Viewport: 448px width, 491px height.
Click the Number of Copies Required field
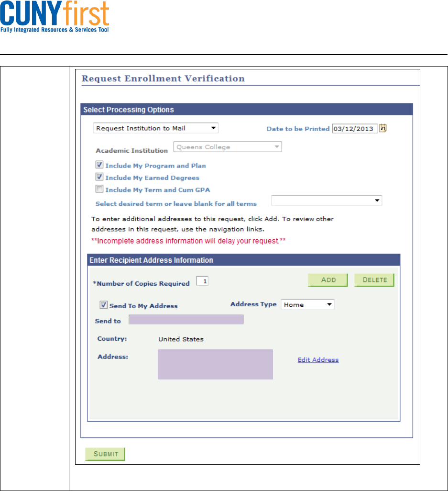(x=202, y=281)
